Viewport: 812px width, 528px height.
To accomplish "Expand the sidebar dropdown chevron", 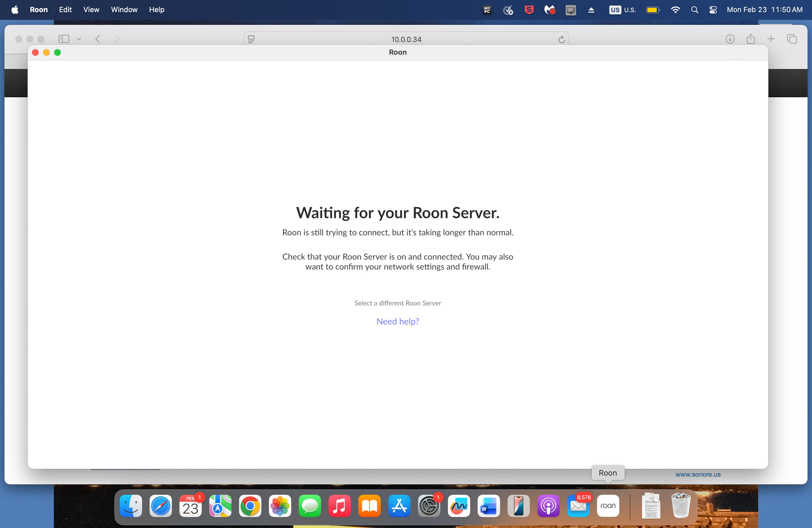I will click(x=79, y=39).
